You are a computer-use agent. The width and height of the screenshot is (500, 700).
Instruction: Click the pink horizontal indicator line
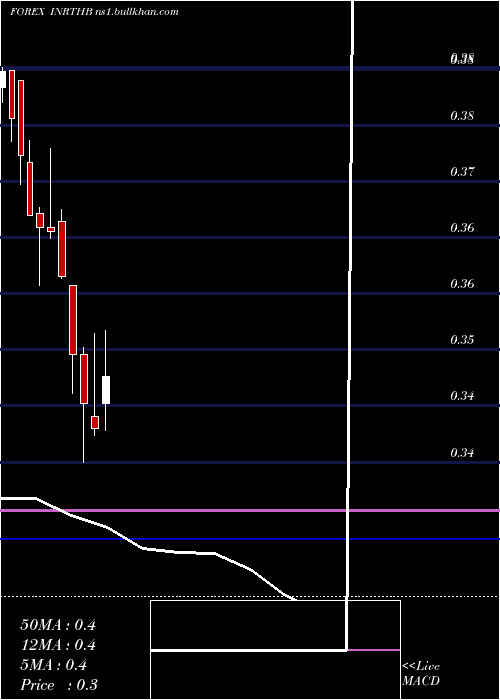250,510
